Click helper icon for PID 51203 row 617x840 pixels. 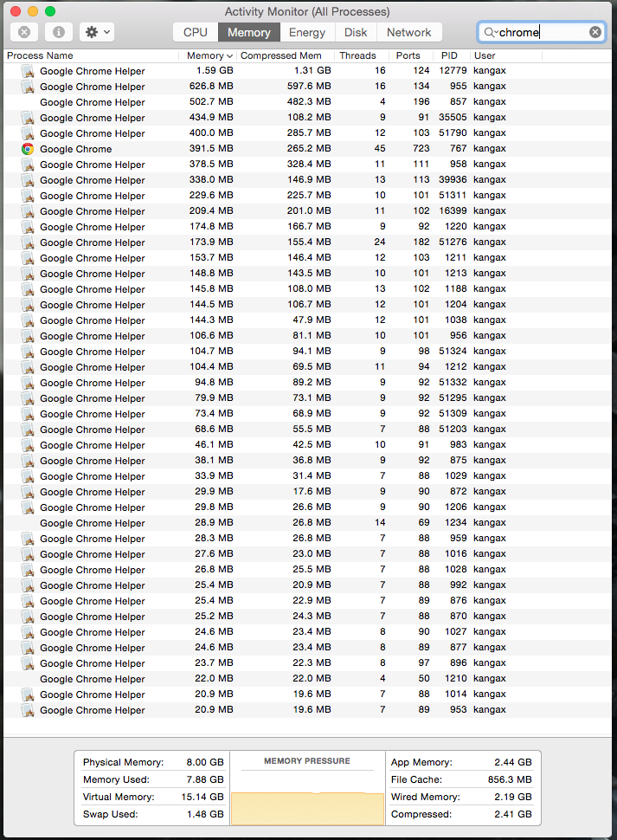click(x=28, y=430)
